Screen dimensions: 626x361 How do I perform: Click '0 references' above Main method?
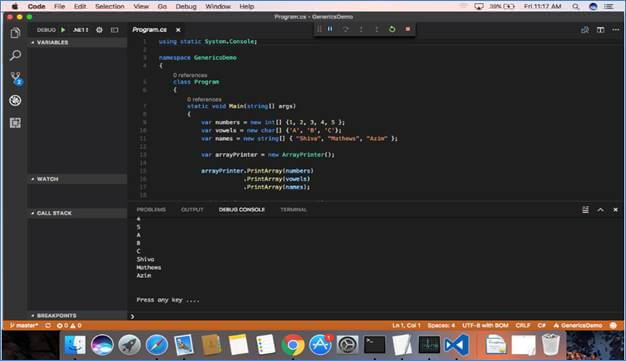[x=204, y=99]
